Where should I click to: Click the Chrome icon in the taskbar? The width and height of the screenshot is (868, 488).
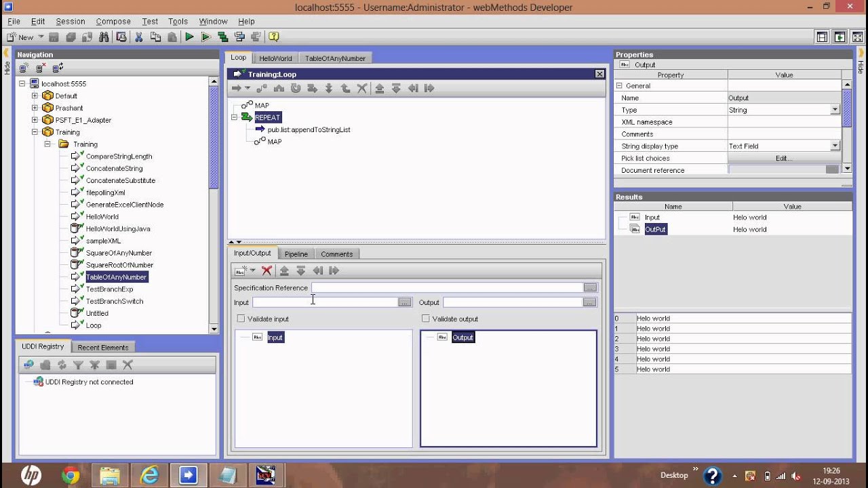[71, 476]
